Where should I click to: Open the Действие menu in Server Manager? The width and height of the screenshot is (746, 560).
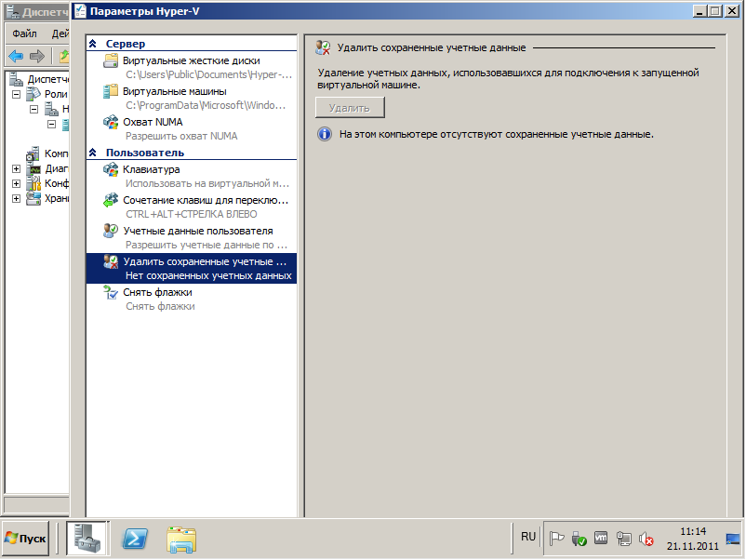click(59, 33)
